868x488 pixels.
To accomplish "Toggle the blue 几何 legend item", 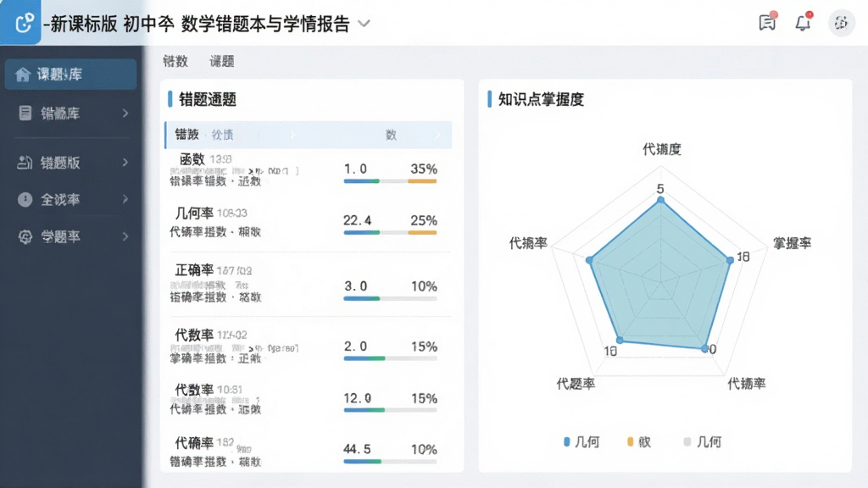I will coord(581,441).
